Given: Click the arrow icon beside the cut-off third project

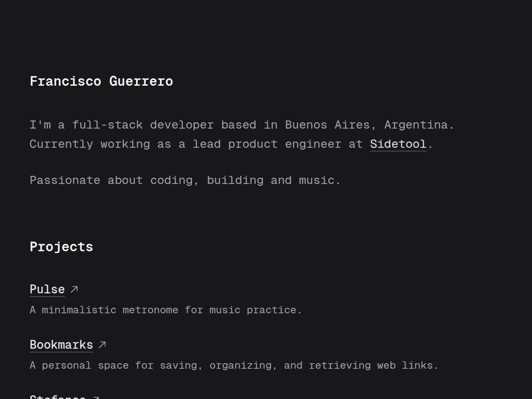Looking at the screenshot, I should tap(95, 398).
